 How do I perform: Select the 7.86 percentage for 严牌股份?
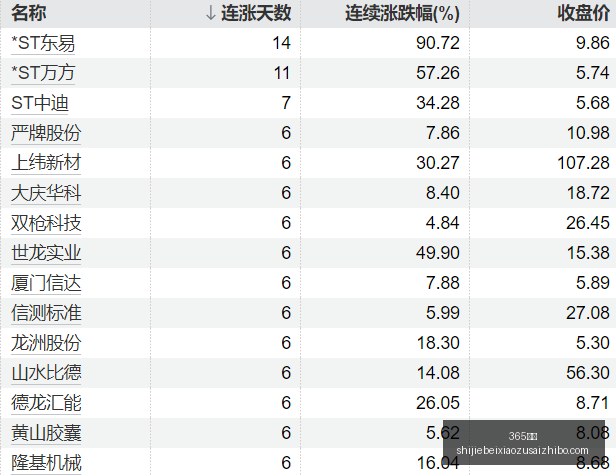pyautogui.click(x=443, y=133)
